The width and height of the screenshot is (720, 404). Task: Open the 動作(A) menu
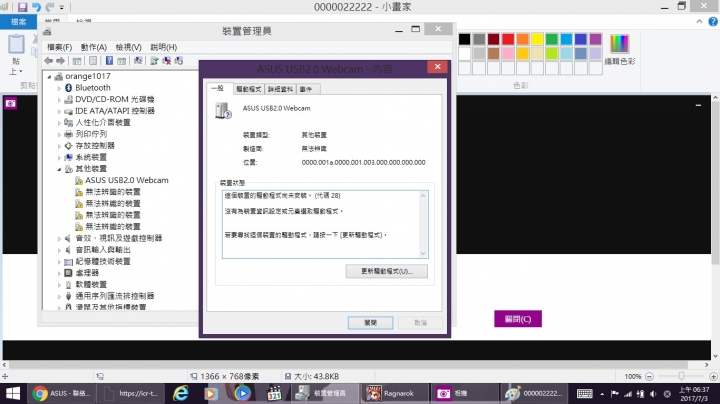(94, 47)
